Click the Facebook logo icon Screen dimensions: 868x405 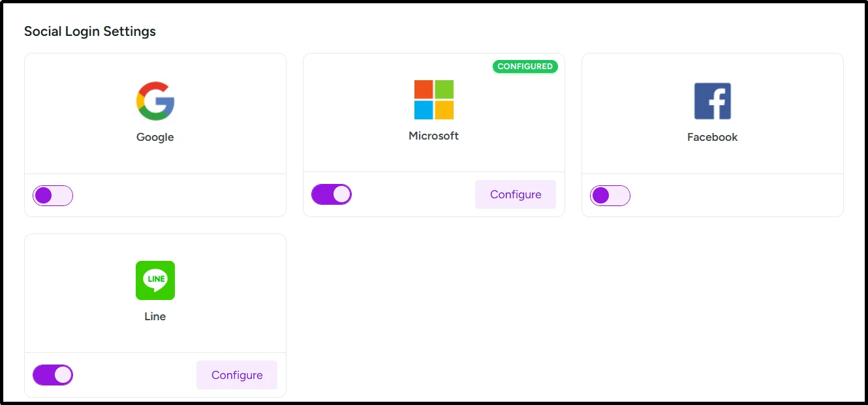tap(712, 100)
